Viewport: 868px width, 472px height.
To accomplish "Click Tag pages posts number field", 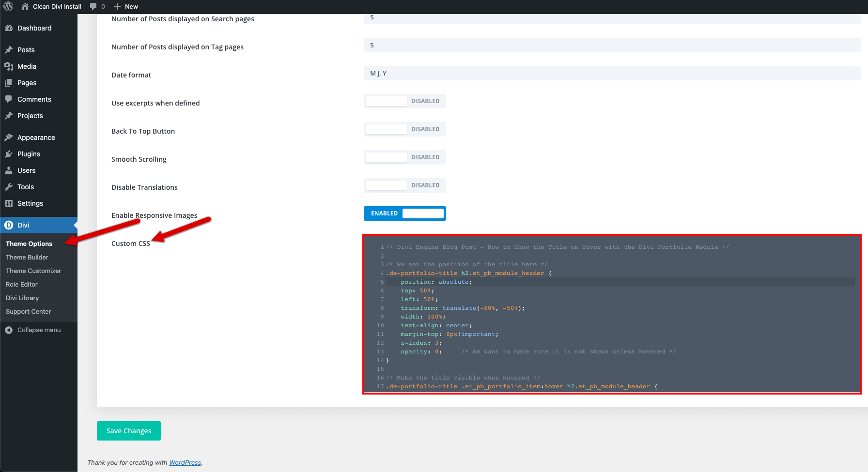I will point(612,45).
